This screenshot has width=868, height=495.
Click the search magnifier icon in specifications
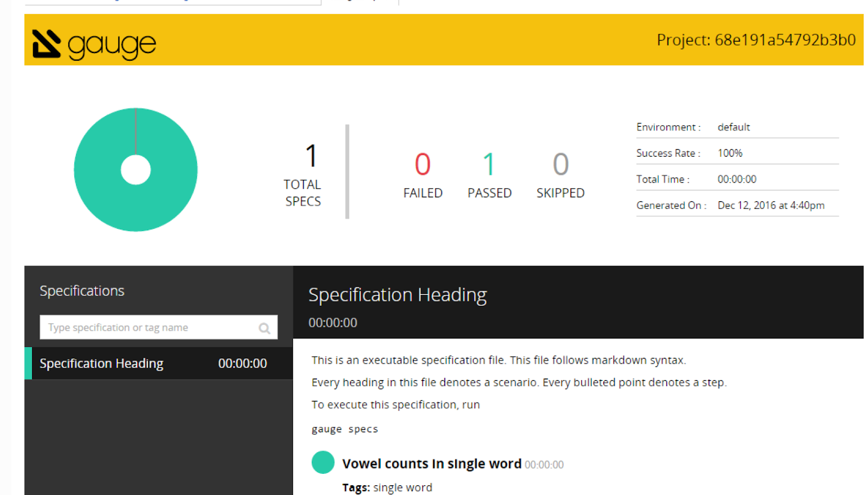(x=265, y=328)
